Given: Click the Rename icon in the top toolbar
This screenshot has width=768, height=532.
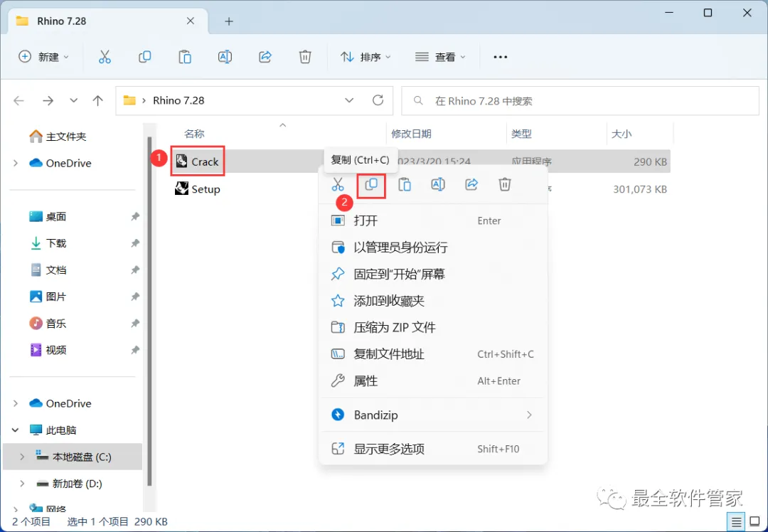Looking at the screenshot, I should click(225, 57).
